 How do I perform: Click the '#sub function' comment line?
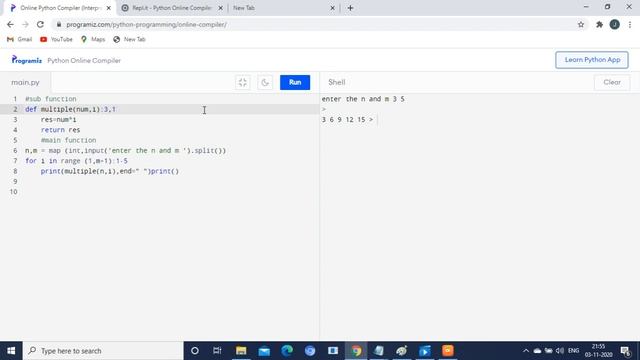pyautogui.click(x=51, y=99)
